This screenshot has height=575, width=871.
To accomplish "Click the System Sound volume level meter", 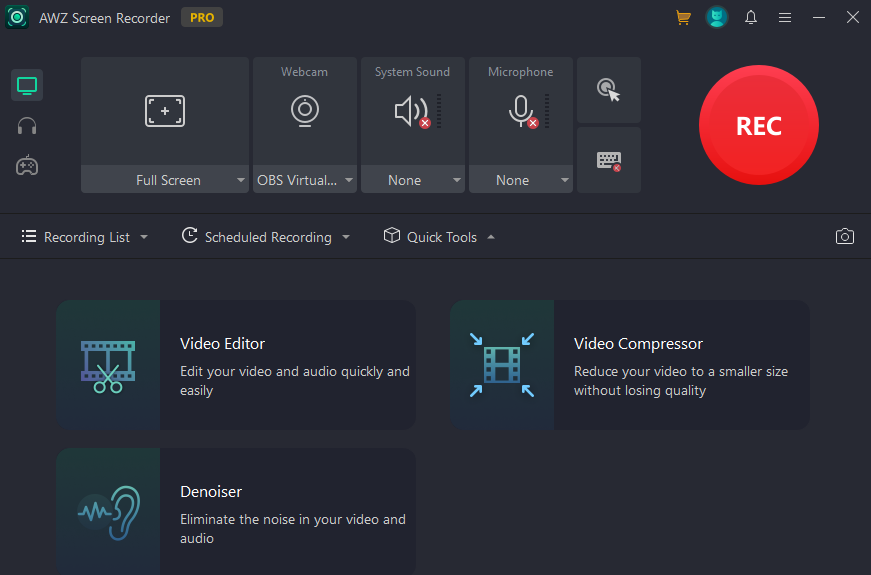I will pyautogui.click(x=439, y=111).
